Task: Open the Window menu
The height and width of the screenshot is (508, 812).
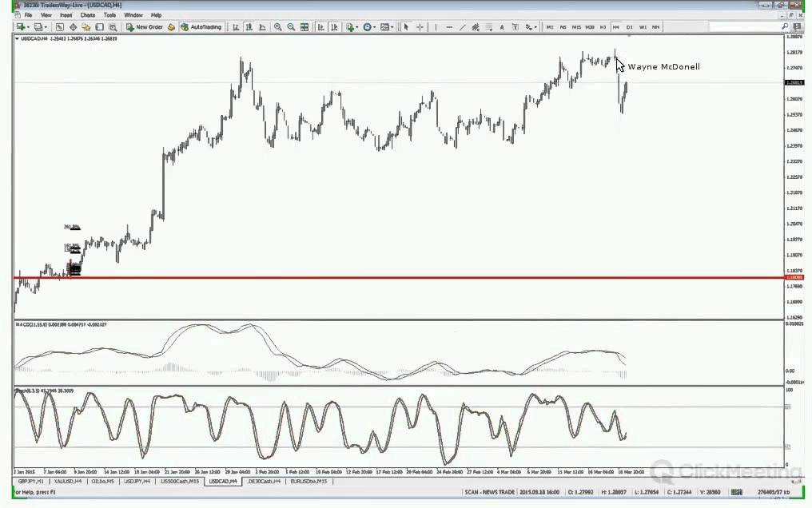Action: [x=133, y=15]
